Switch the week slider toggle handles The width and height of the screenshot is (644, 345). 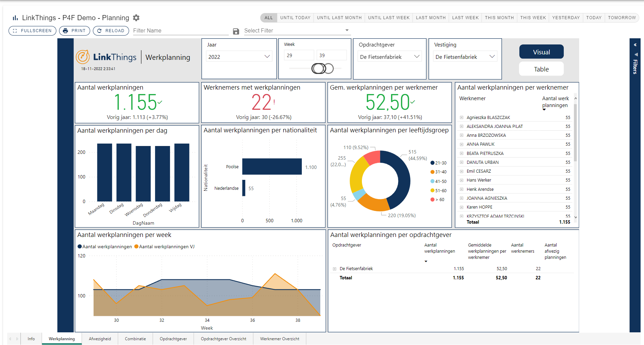pyautogui.click(x=320, y=68)
